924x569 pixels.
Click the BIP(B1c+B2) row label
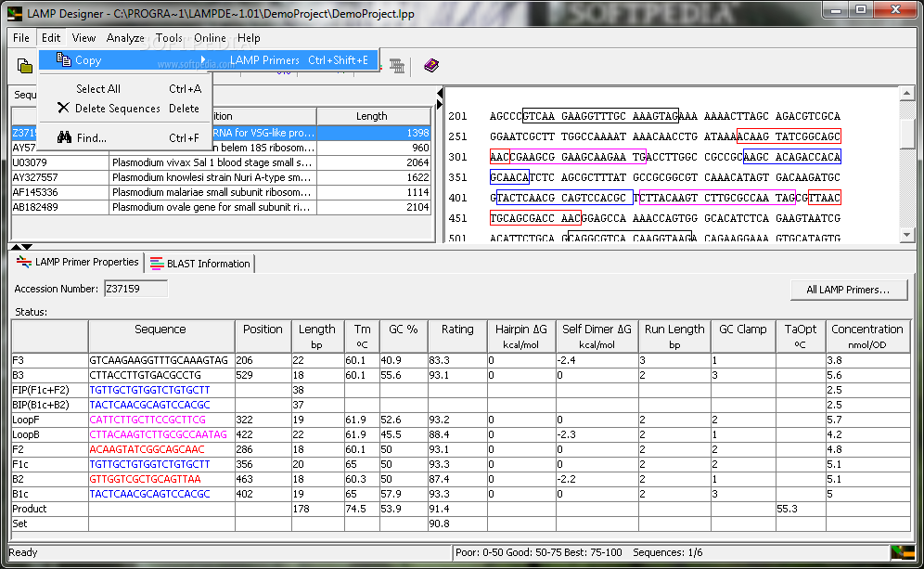41,405
